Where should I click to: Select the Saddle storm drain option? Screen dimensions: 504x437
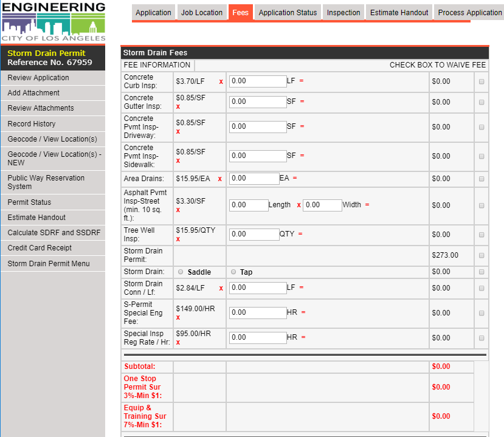[181, 272]
